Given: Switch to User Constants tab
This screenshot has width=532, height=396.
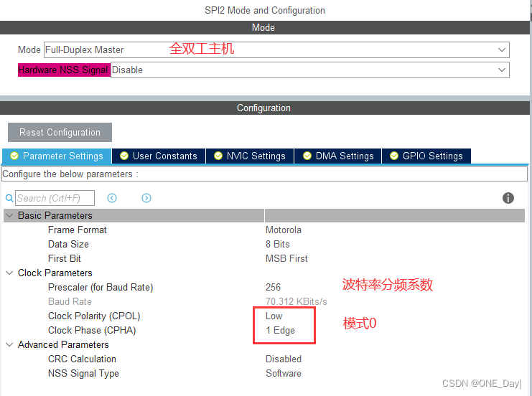Looking at the screenshot, I should [159, 156].
